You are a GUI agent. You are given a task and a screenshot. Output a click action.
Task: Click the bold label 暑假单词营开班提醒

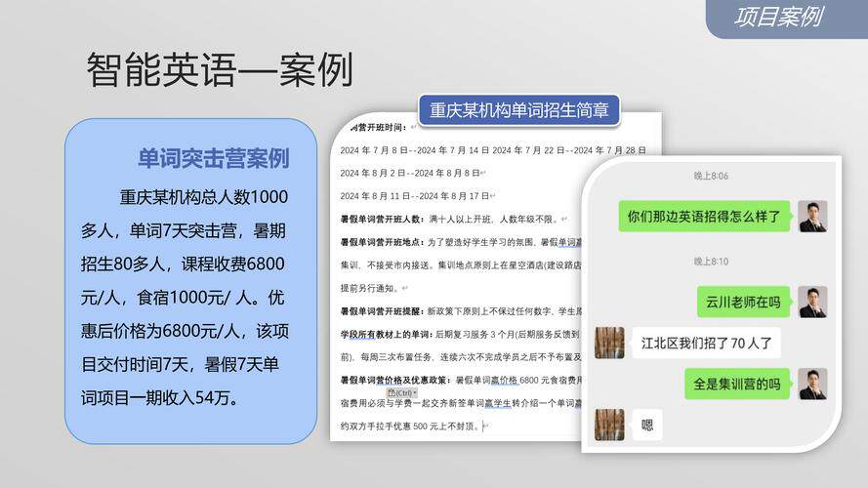(382, 311)
